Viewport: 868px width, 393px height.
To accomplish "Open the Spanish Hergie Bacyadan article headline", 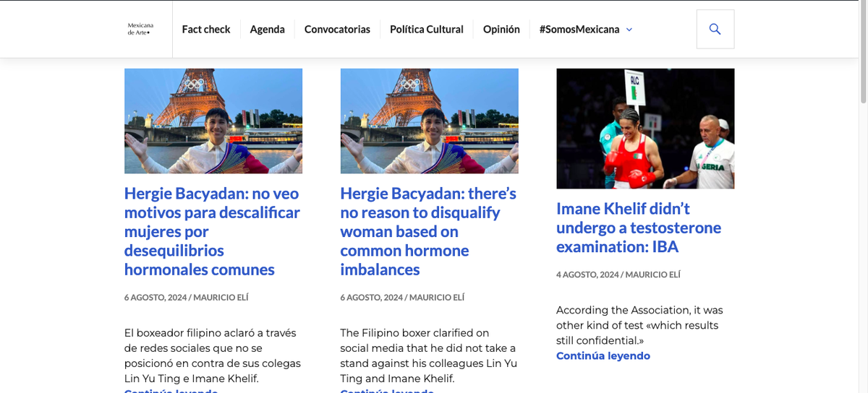I will 212,231.
